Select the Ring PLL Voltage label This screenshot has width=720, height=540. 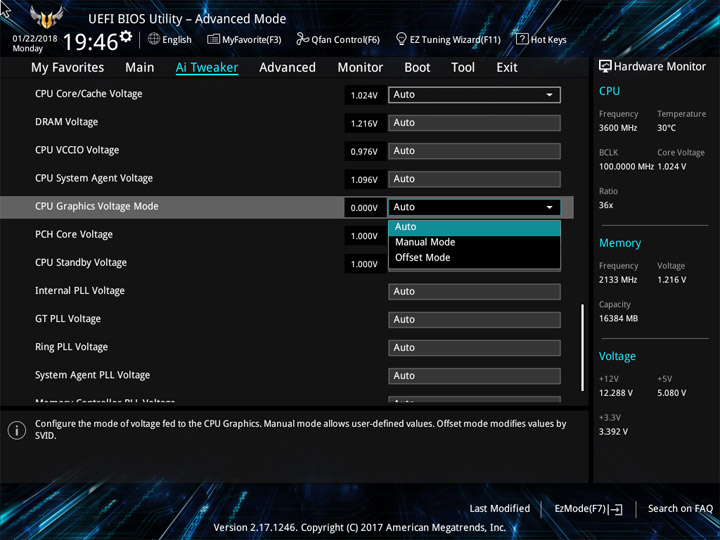[x=72, y=347]
